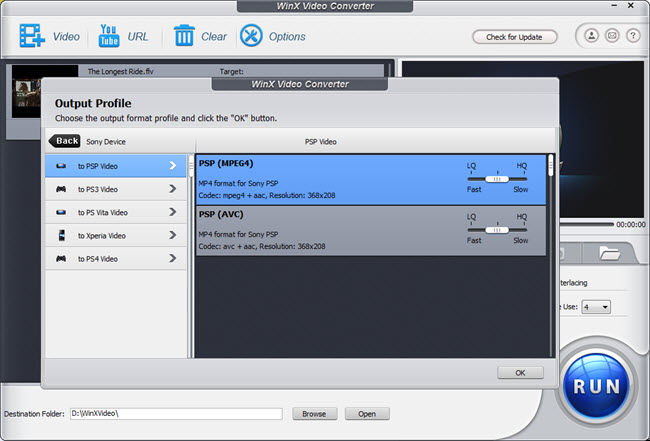Click The Longest Ride.flv file name
This screenshot has height=441, width=650.
pos(120,71)
